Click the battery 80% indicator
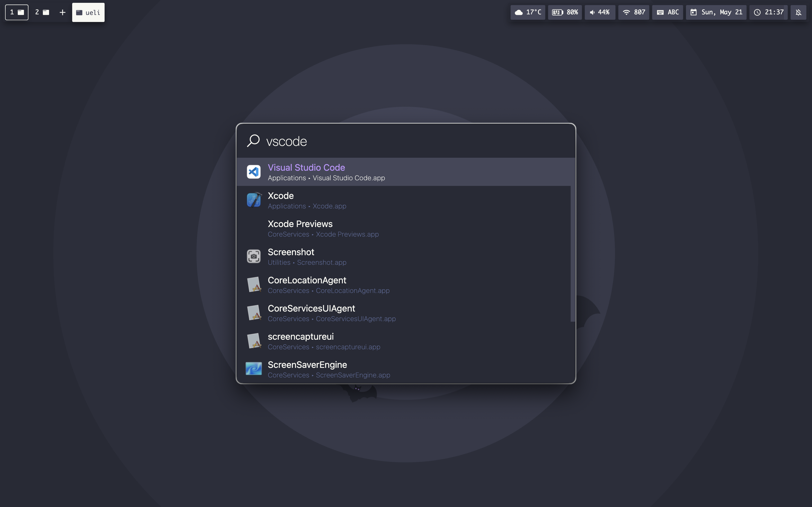The width and height of the screenshot is (812, 507). [x=565, y=12]
